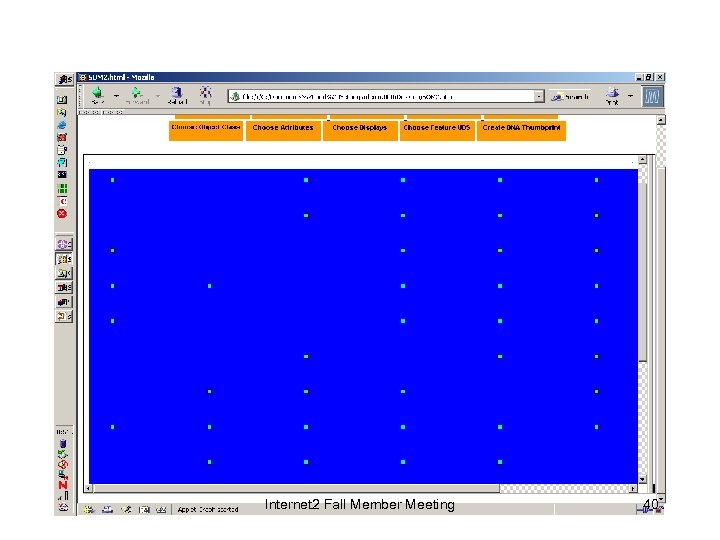Click the applet's vertical scroll-up arrow
The image size is (720, 540).
point(642,160)
